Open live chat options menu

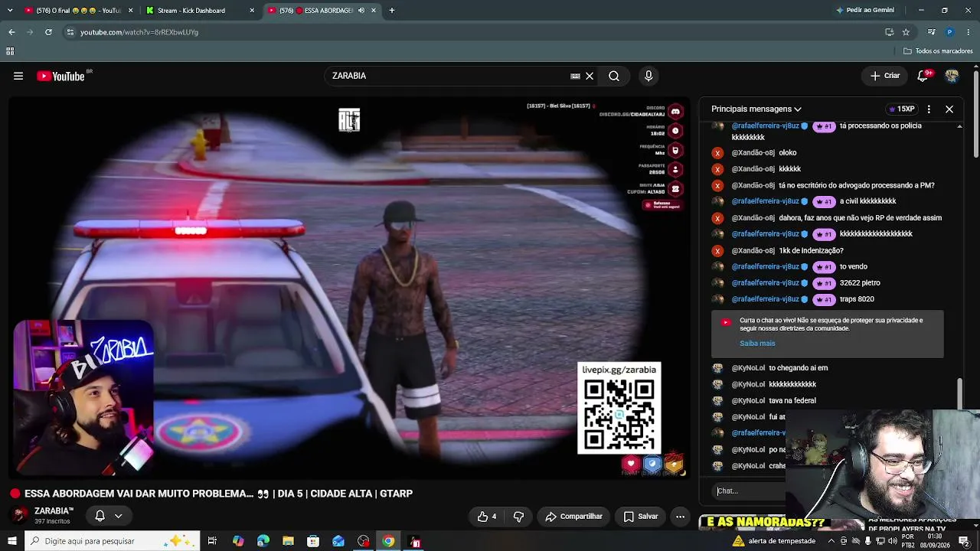(929, 109)
